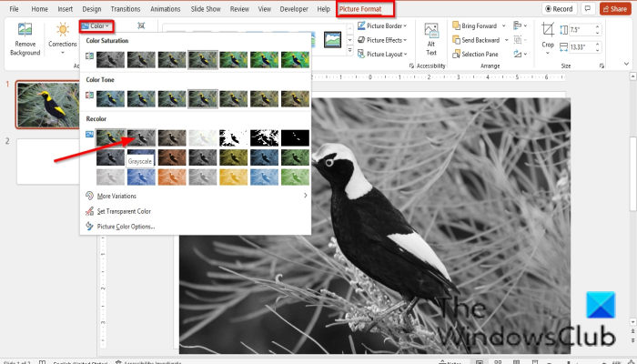Click the Share button
The width and height of the screenshot is (637, 364).
click(x=614, y=8)
